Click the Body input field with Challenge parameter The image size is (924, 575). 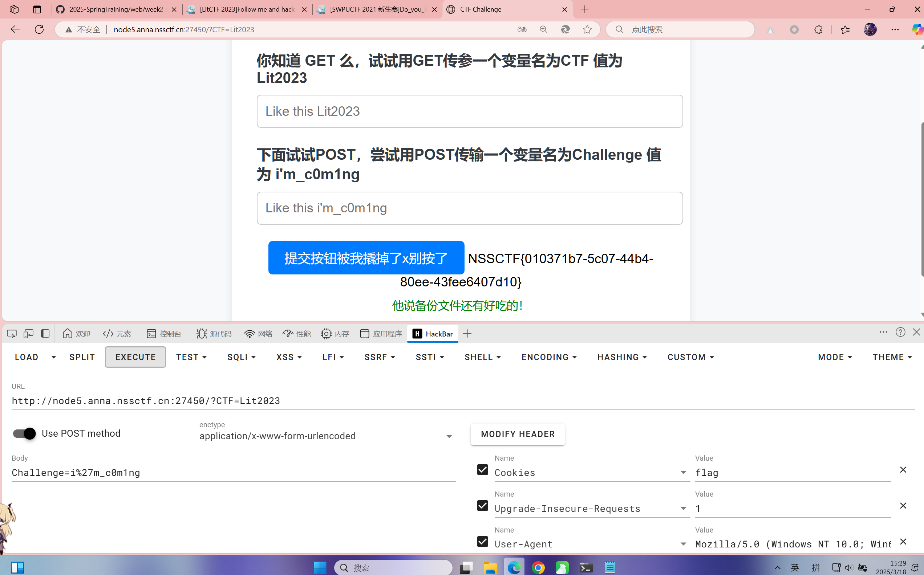pos(233,472)
